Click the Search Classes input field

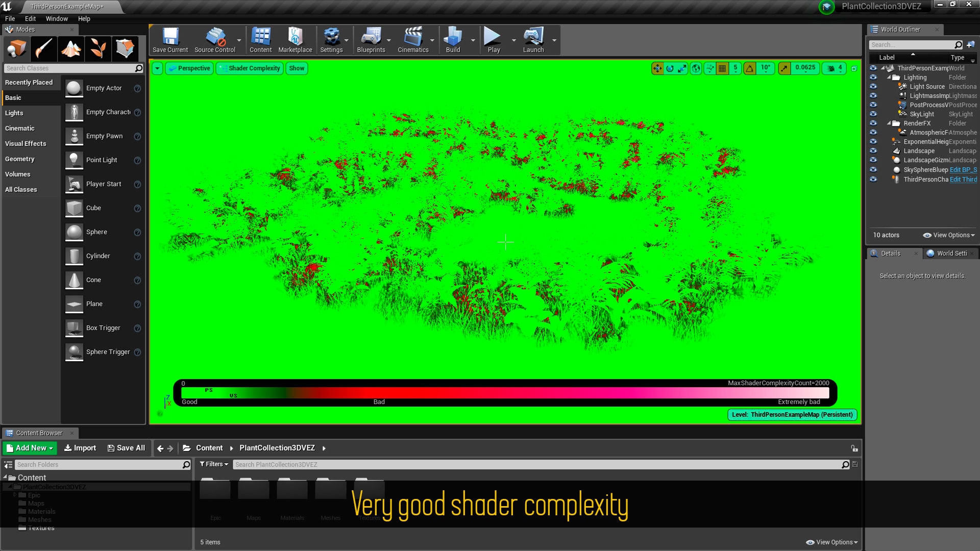click(x=69, y=68)
